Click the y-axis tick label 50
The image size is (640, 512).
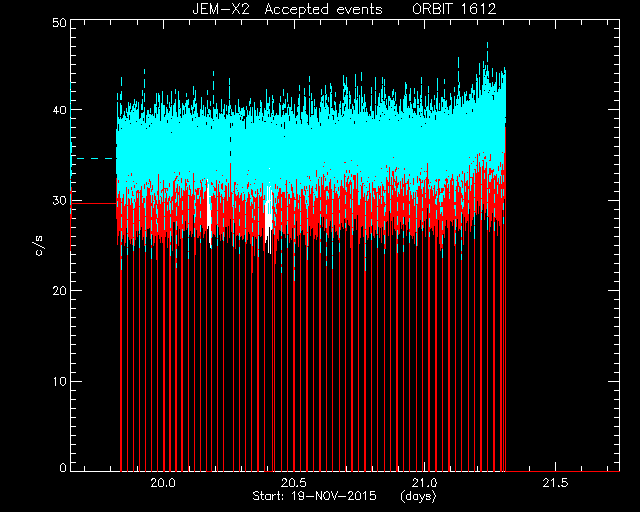pyautogui.click(x=59, y=22)
